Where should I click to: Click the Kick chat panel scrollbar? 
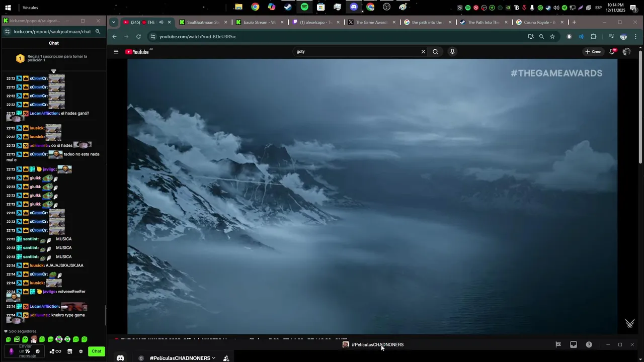pyautogui.click(x=105, y=314)
